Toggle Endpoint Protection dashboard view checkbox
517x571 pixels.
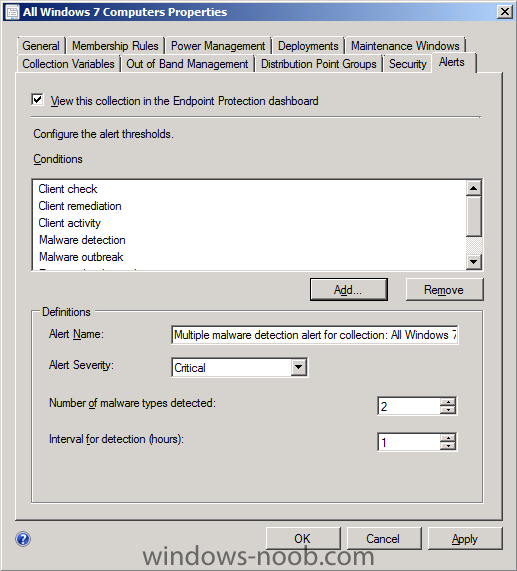38,99
